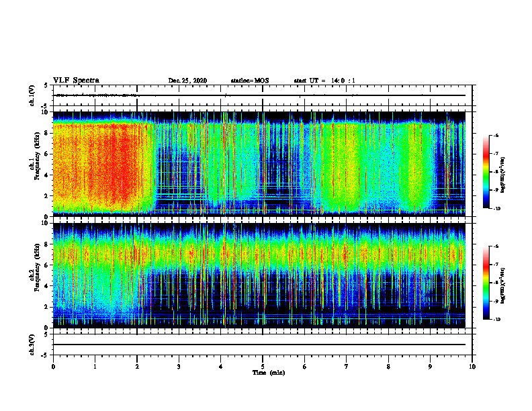Click the time axis tick label "0"
Image resolution: width=532 pixels, height=411 pixels.
pyautogui.click(x=53, y=366)
